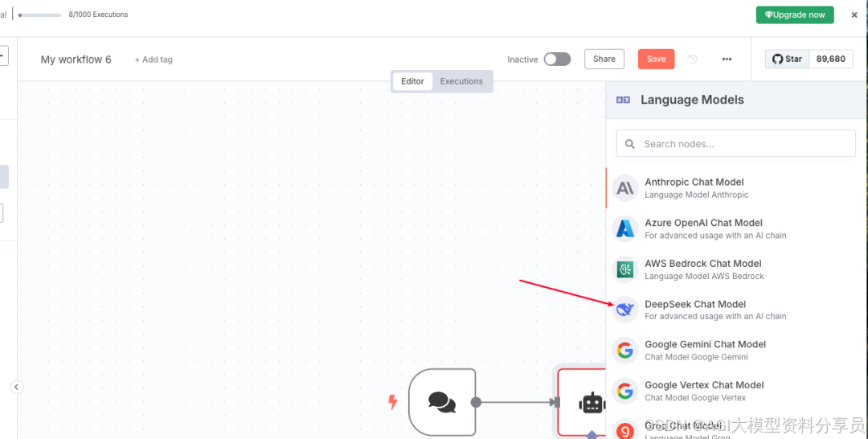Switch to the Editor tab
Viewport: 868px width, 439px height.
412,81
